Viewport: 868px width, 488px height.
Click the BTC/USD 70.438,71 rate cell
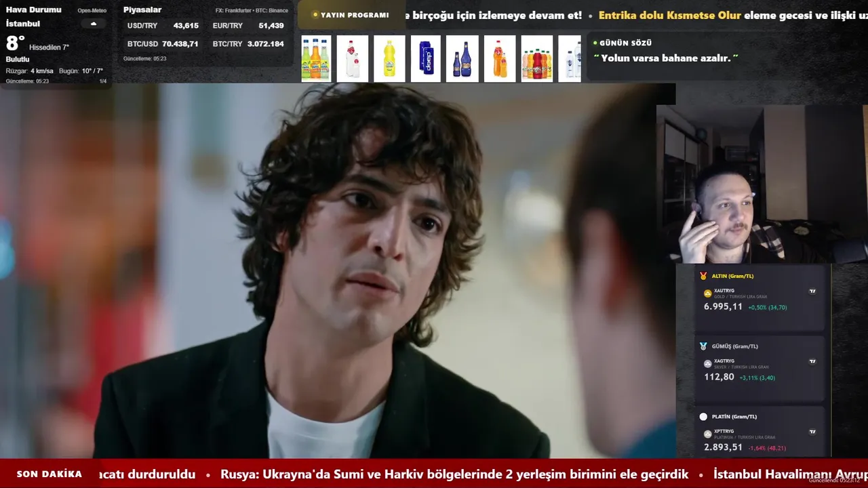click(163, 44)
